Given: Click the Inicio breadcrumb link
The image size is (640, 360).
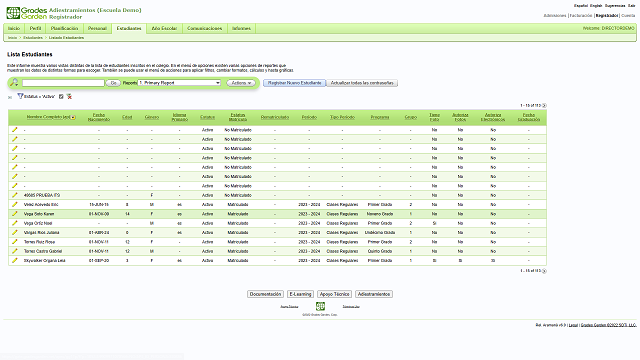Looking at the screenshot, I should click(12, 38).
